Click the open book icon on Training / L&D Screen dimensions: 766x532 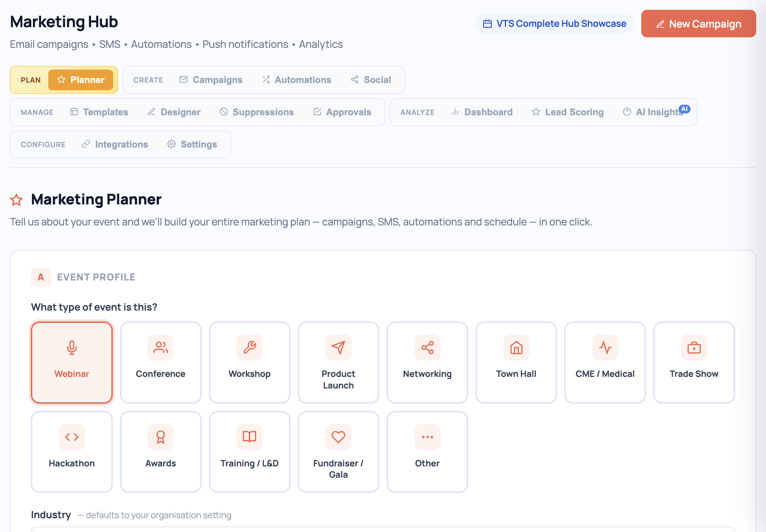250,437
